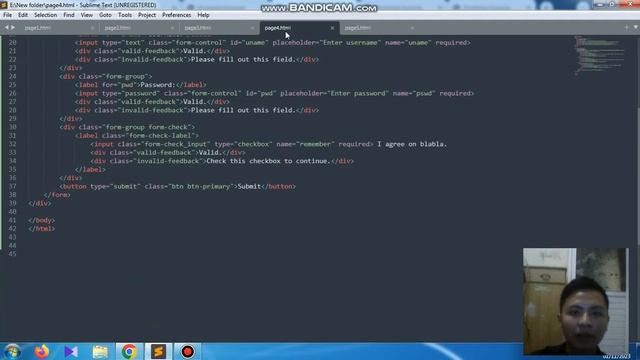Go to the next tab with right arrow
The width and height of the screenshot is (640, 360).
pyautogui.click(x=13, y=27)
